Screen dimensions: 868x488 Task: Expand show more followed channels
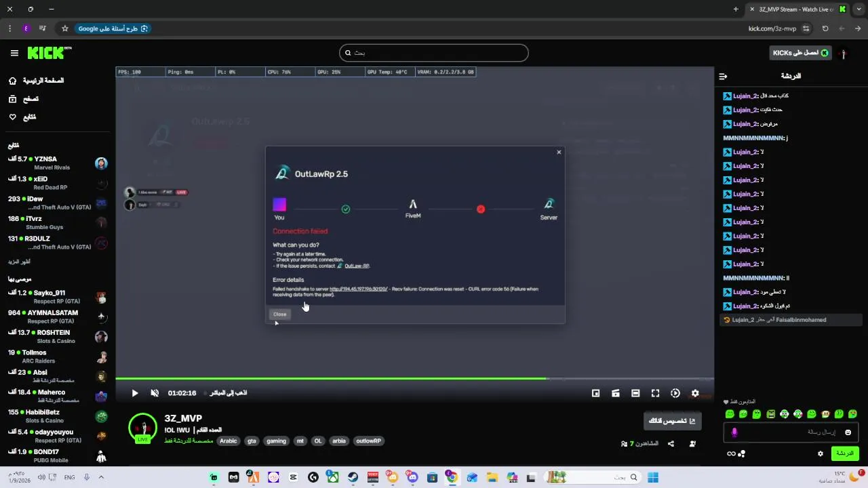pyautogui.click(x=19, y=262)
